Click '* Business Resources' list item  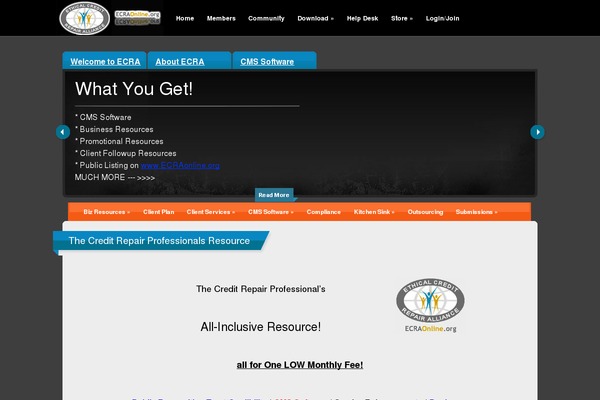114,129
